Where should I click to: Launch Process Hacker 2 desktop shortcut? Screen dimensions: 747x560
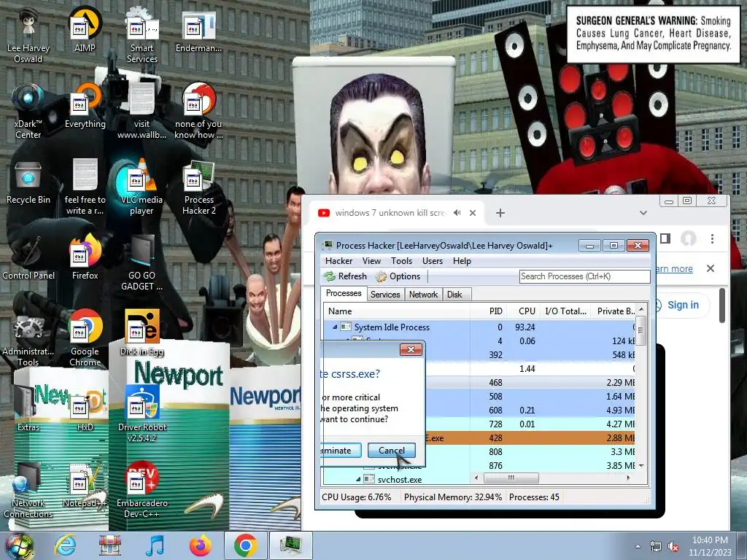[x=198, y=187]
